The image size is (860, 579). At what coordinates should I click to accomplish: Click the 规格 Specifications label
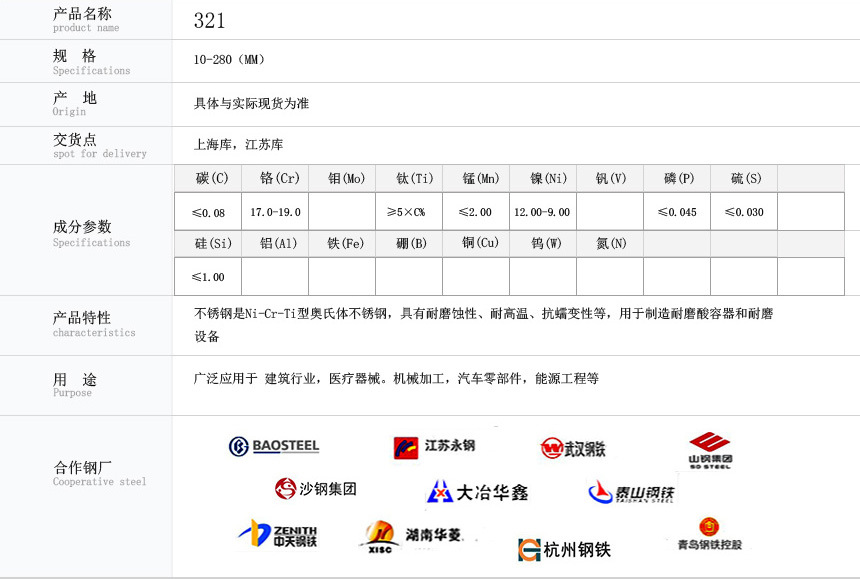tap(91, 62)
